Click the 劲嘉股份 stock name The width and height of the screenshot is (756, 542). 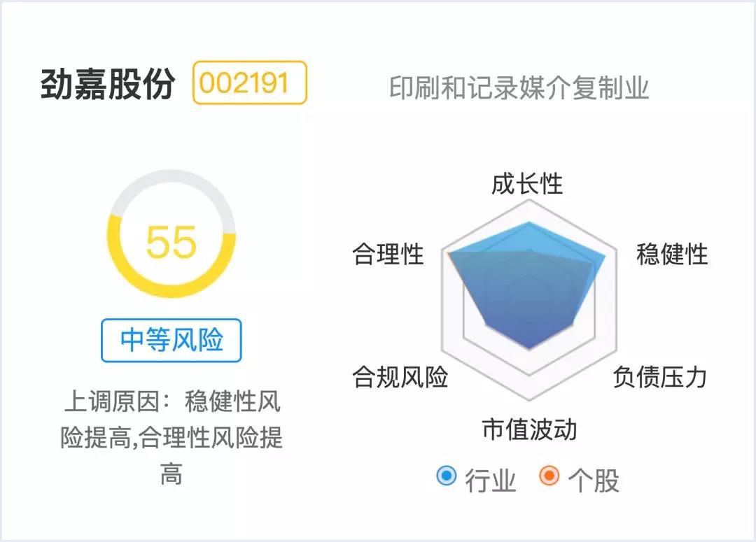click(x=107, y=85)
